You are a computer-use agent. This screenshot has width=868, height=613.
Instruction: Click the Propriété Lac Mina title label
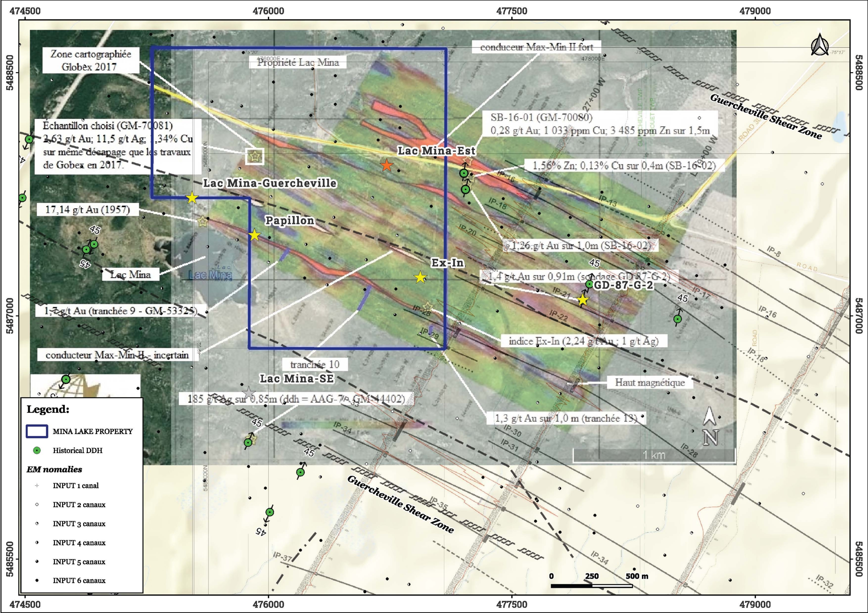[298, 62]
